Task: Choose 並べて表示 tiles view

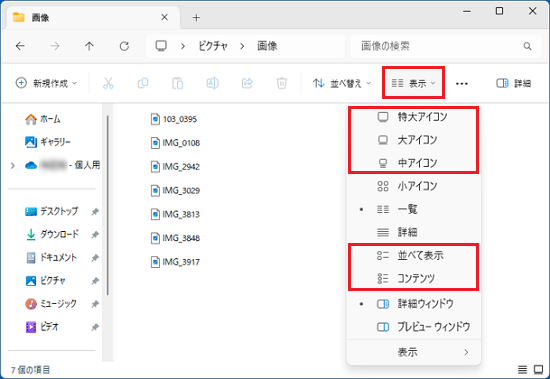Action: [414, 255]
